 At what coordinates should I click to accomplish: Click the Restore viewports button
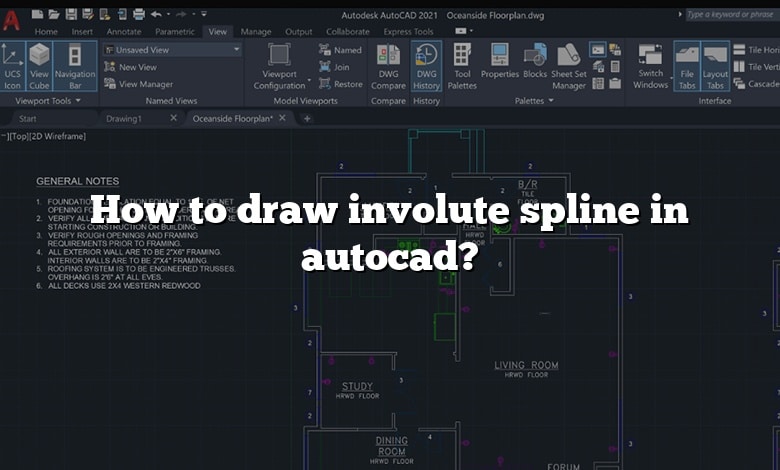coord(341,84)
